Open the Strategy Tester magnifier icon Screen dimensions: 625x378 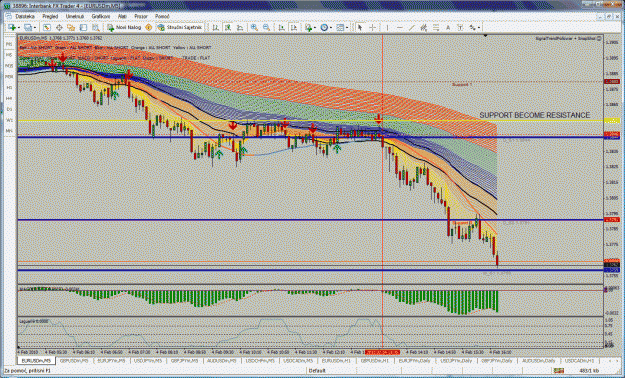point(96,28)
